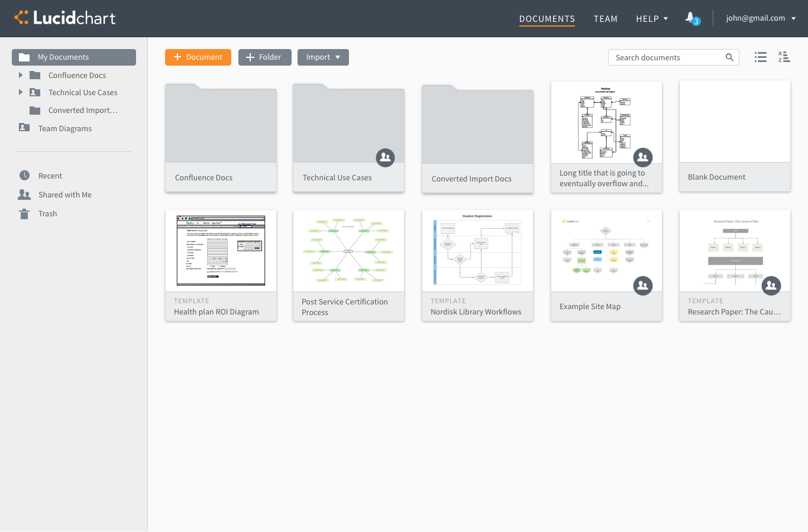This screenshot has width=808, height=532.
Task: Click the "Health plan ROI Diagram" title
Action: (216, 312)
